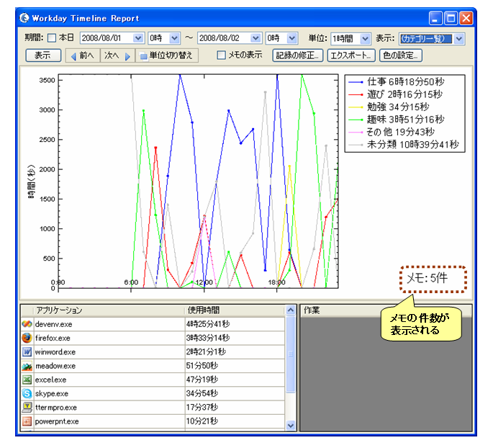The height and width of the screenshot is (448, 493).
Task: Open the 単位 1時間 unit dropdown
Action: 365,39
